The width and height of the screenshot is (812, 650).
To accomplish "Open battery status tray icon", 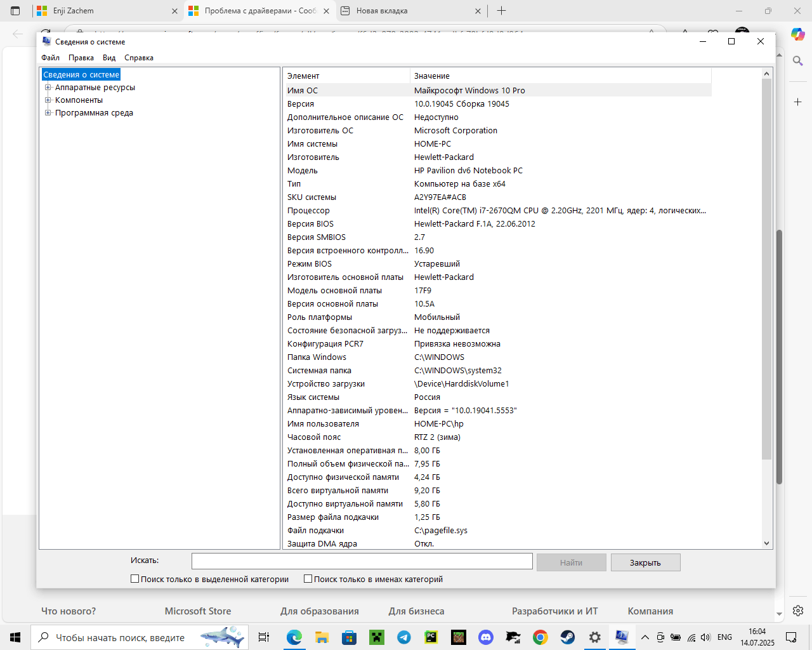I will click(x=676, y=637).
